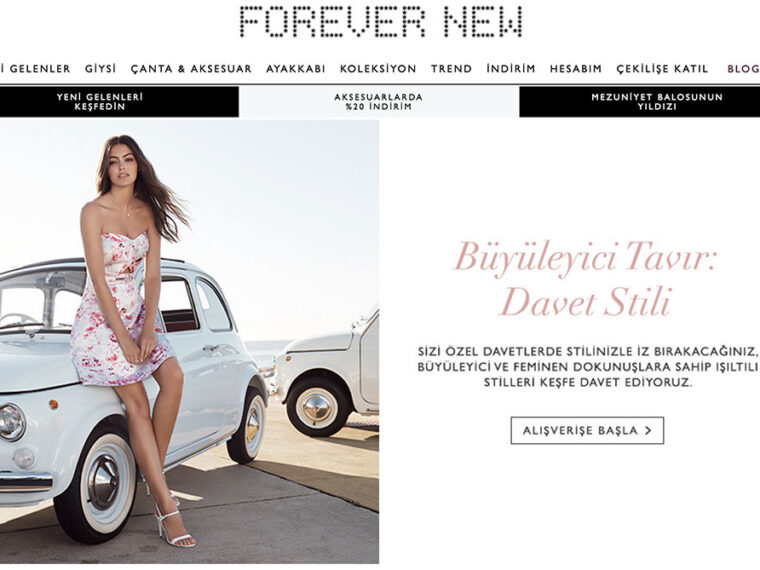Click Büyüleyici Tavır: Davet Stili heading

(585, 279)
